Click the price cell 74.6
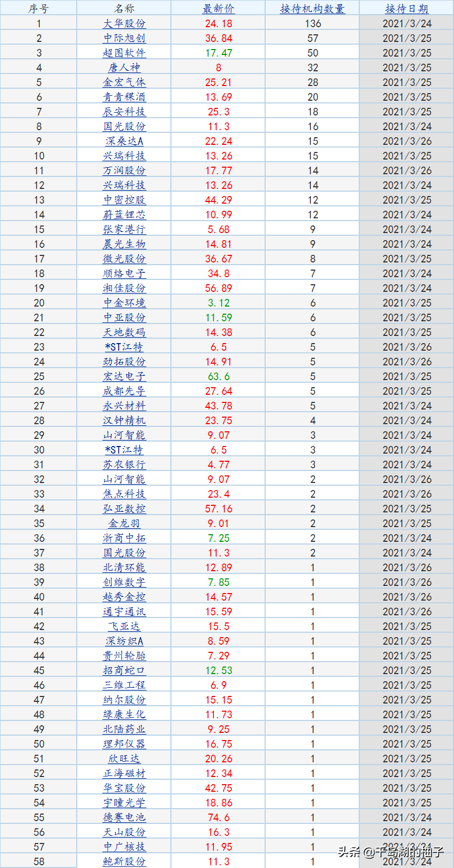454x868 pixels. [218, 817]
